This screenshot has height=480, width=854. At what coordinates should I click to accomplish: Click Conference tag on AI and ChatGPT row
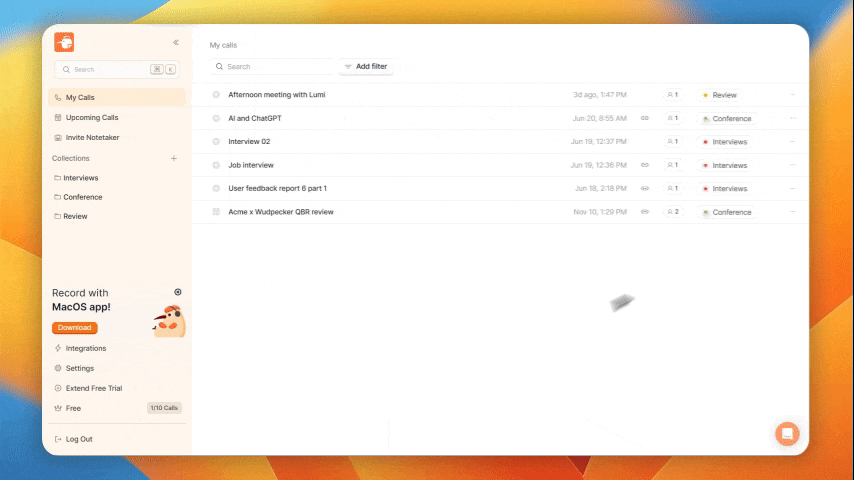pyautogui.click(x=727, y=119)
